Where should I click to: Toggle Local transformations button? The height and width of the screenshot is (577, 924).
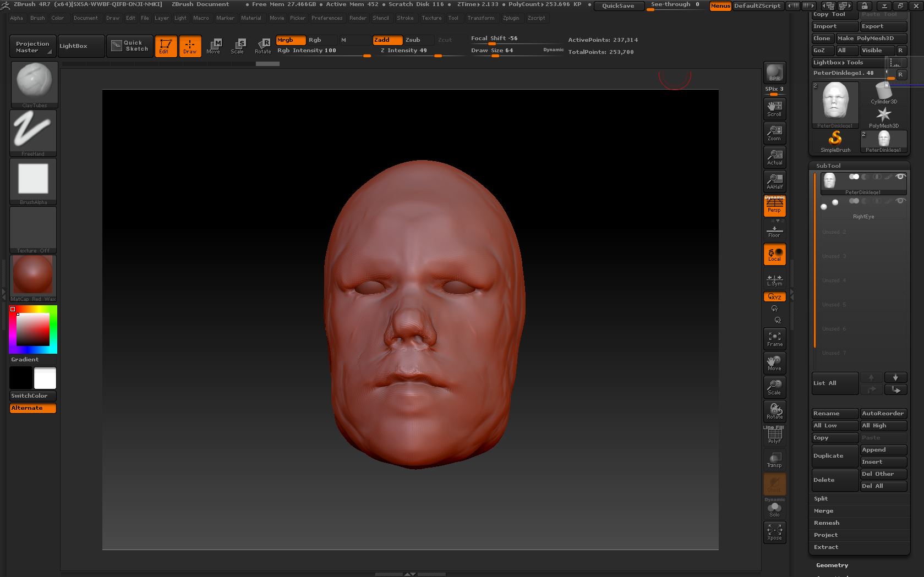pyautogui.click(x=774, y=254)
